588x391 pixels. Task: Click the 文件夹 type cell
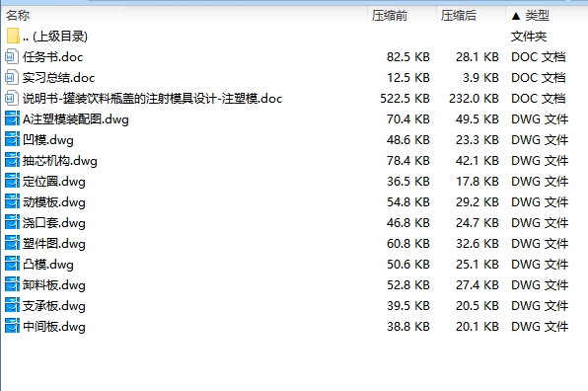point(529,37)
